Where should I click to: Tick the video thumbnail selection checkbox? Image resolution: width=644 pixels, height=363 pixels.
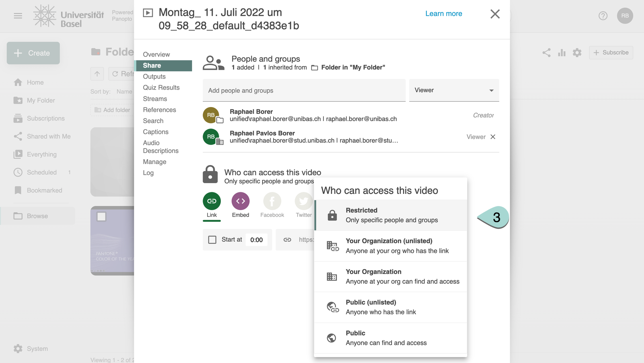[101, 217]
